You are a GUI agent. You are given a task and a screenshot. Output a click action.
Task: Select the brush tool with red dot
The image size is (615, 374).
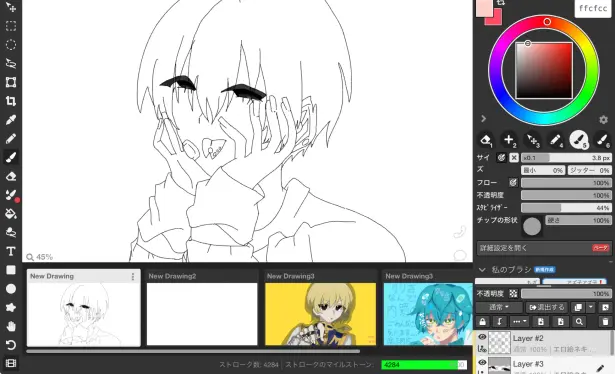click(x=11, y=195)
